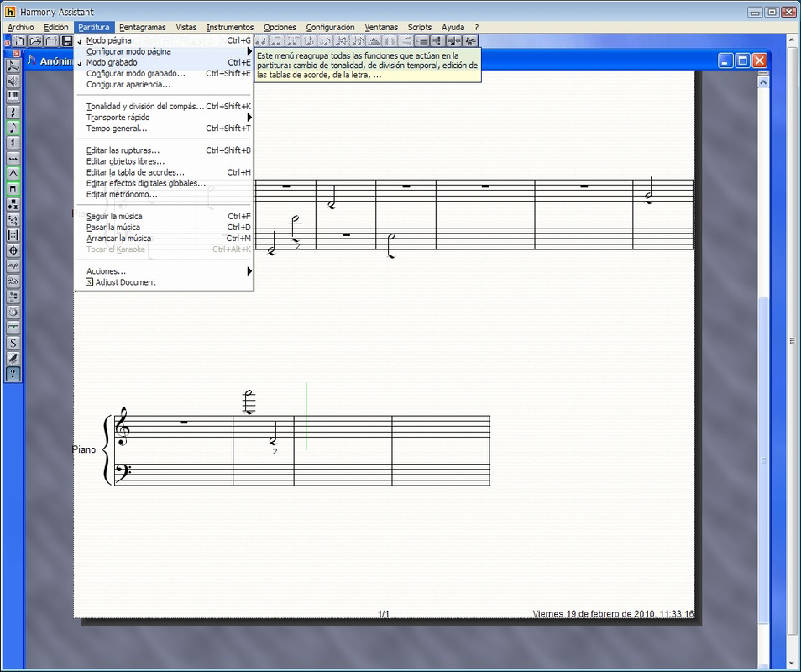
Task: Open the note-head shapes palette tool
Action: (13, 204)
